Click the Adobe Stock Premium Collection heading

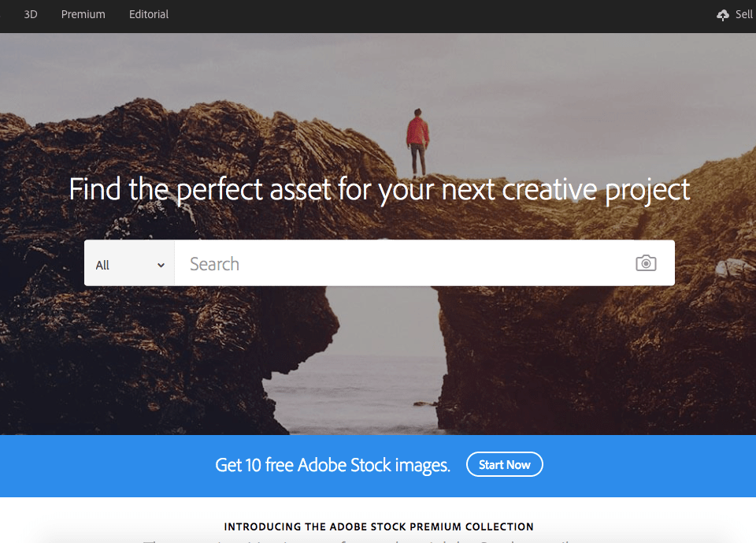379,526
